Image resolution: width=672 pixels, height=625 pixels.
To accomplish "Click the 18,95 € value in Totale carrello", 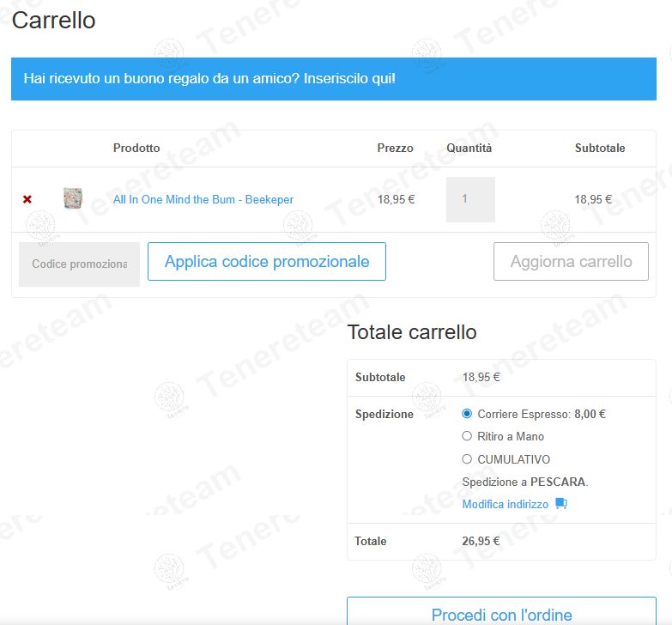I will pyautogui.click(x=481, y=377).
